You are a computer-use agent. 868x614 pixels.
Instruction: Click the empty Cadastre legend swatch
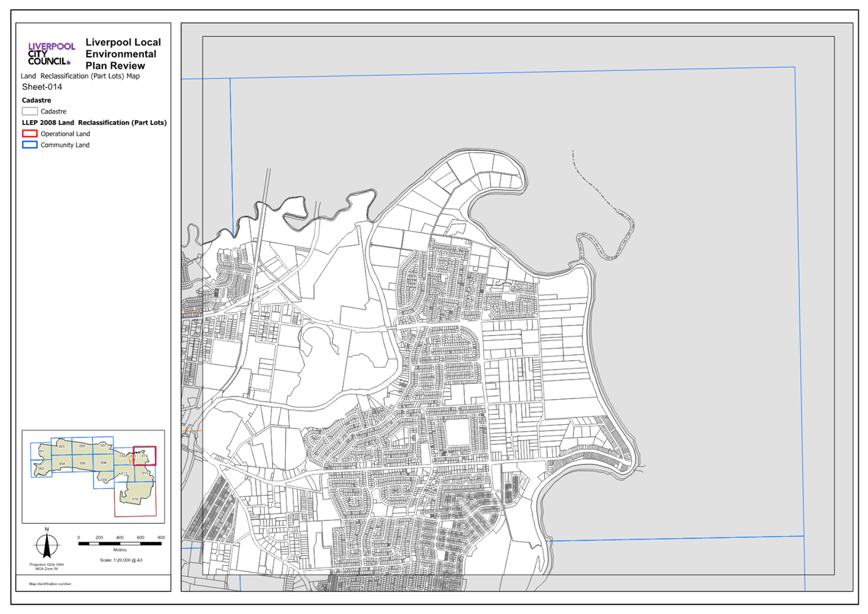30,111
